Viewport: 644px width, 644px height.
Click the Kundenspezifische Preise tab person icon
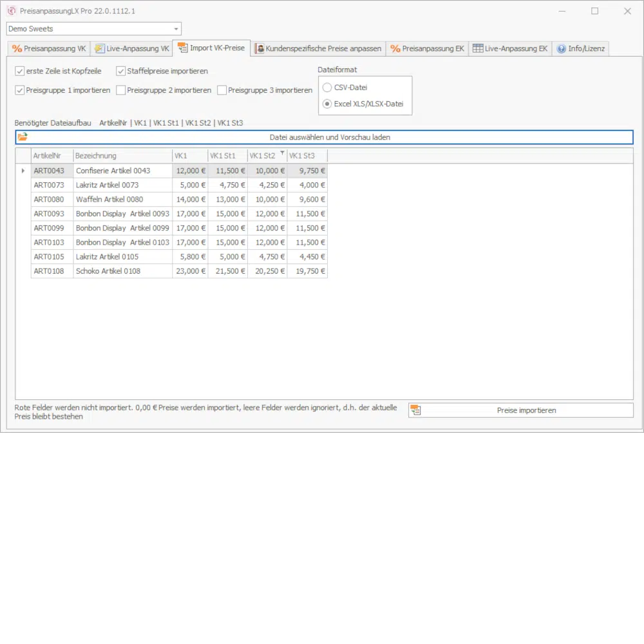260,49
